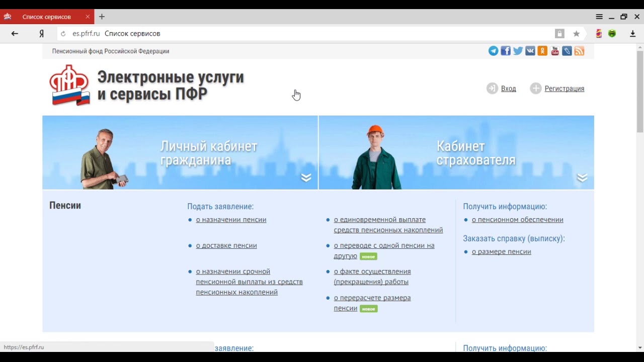The image size is (644, 362).
Task: Open link о назначении срочной пенсионной выплаты
Action: click(250, 282)
